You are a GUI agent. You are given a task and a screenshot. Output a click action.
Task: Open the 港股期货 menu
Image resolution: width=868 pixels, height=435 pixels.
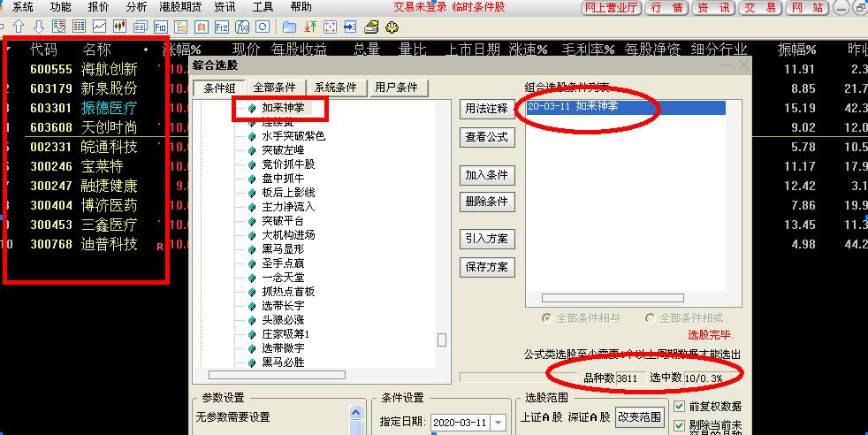pyautogui.click(x=180, y=7)
